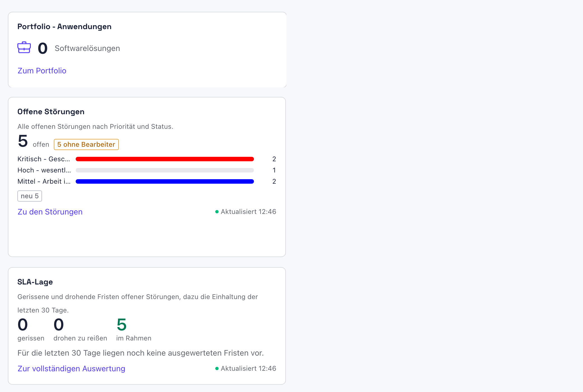This screenshot has width=583, height=392.
Task: Select the 'Kritisch - Gesc...' row label
Action: click(x=44, y=159)
